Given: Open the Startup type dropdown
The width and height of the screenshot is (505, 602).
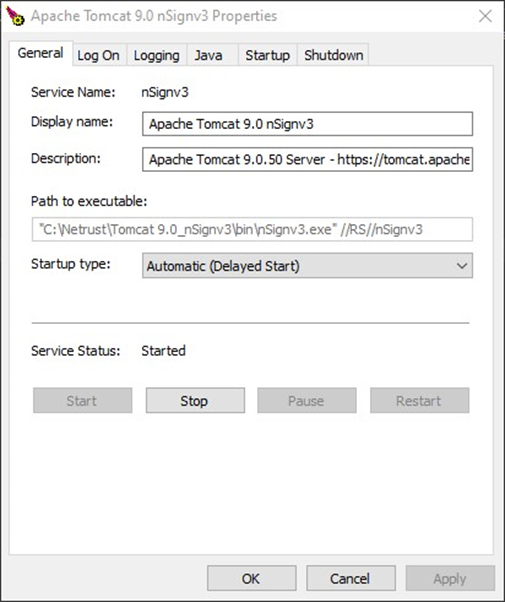Looking at the screenshot, I should tap(307, 265).
